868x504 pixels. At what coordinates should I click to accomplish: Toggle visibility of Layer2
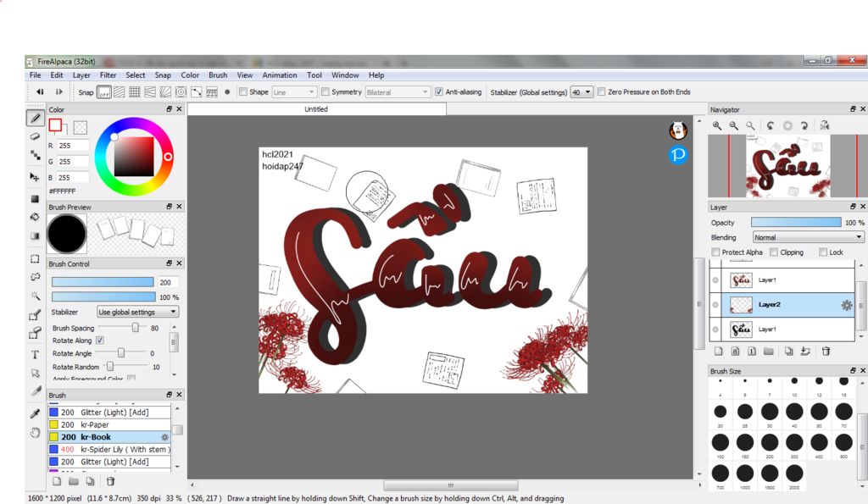[x=715, y=305]
